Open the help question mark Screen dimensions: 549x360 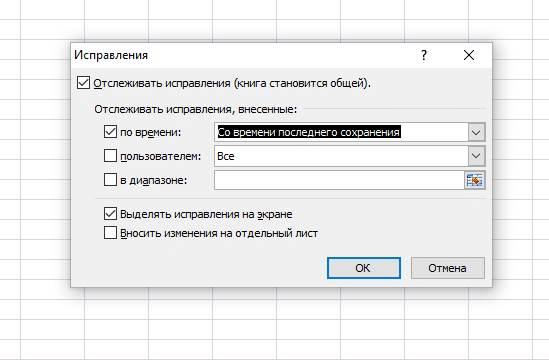pos(424,55)
